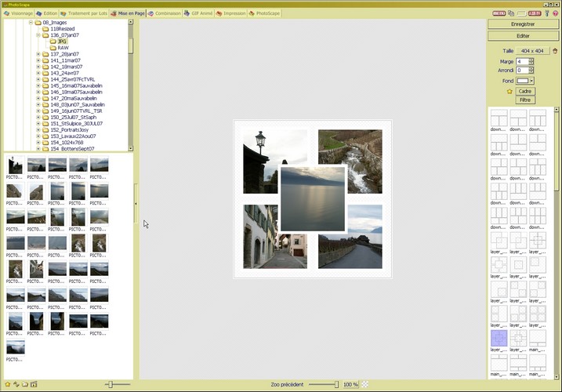Increase the Marge value with up arrow
562x392 pixels.
point(531,59)
